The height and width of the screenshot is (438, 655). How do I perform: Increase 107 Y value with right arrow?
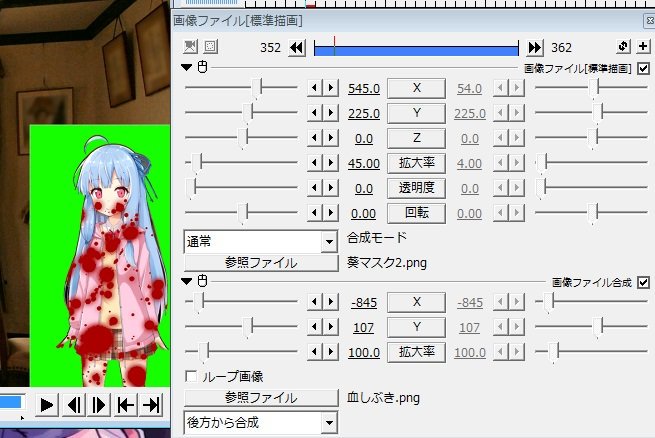[x=330, y=327]
